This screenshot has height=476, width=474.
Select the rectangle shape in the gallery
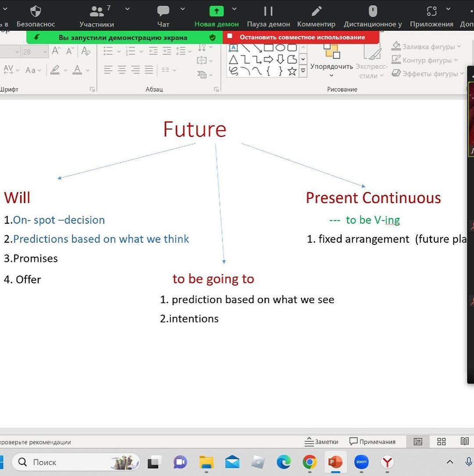269,48
